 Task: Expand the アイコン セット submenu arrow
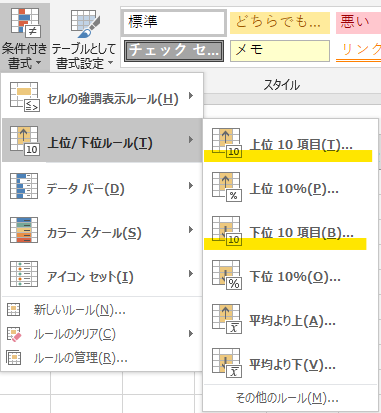pyautogui.click(x=191, y=274)
